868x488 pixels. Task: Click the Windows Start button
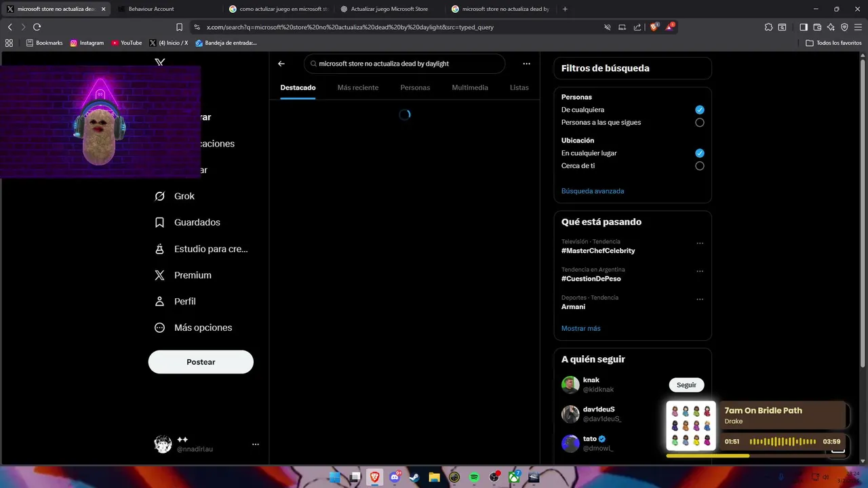(335, 477)
